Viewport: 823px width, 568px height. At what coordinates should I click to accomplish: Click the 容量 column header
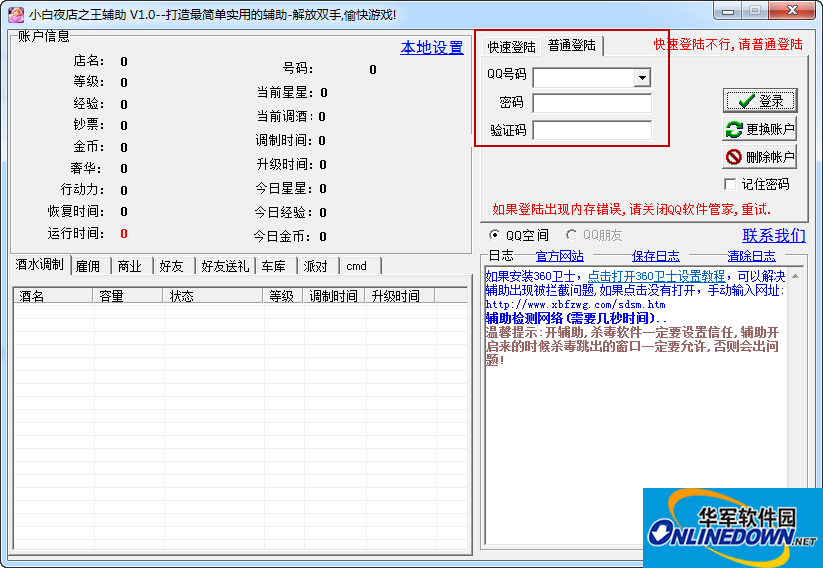(128, 296)
